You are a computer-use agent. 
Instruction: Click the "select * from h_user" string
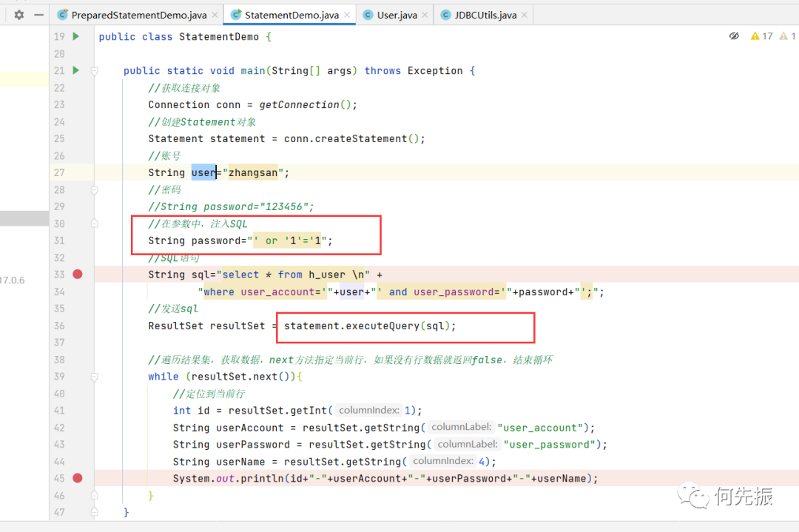(294, 275)
